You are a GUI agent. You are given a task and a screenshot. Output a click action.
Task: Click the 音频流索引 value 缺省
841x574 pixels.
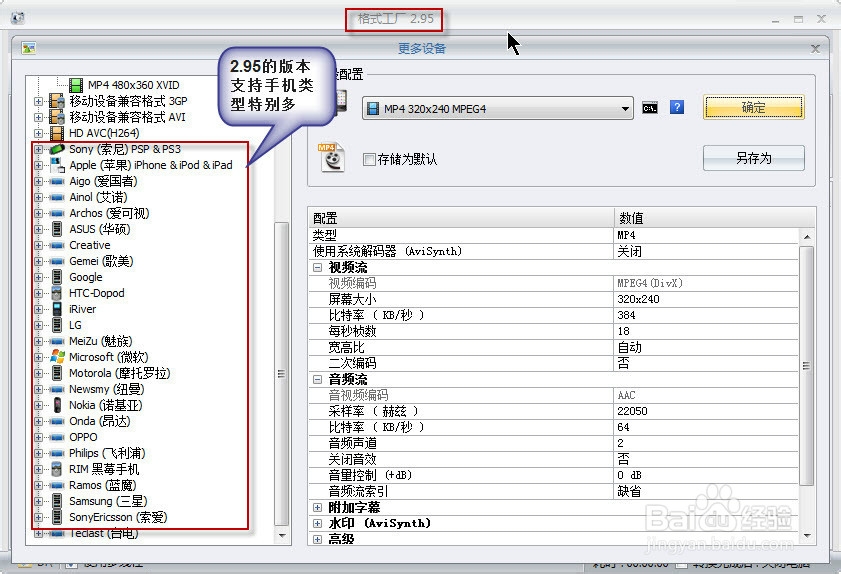tap(629, 491)
